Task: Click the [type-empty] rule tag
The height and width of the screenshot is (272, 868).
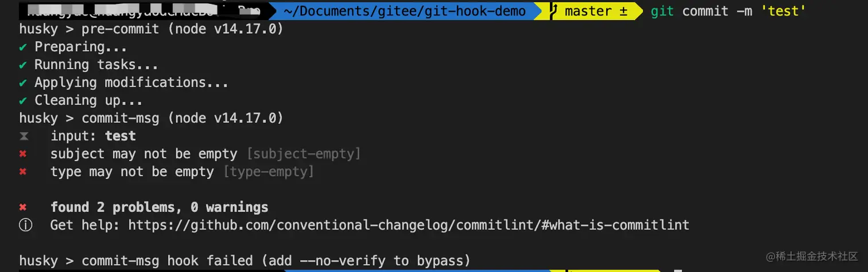Action: click(x=268, y=172)
